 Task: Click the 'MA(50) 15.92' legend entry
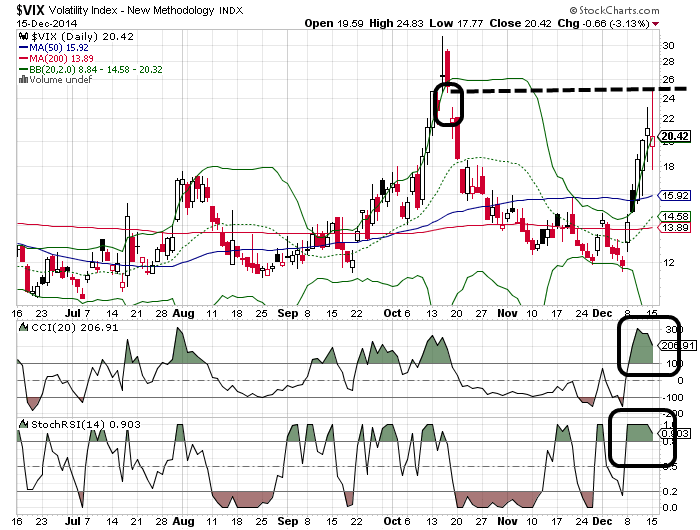59,48
